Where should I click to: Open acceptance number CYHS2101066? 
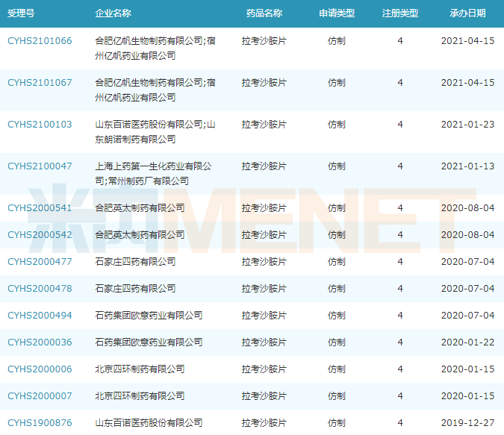[x=40, y=41]
